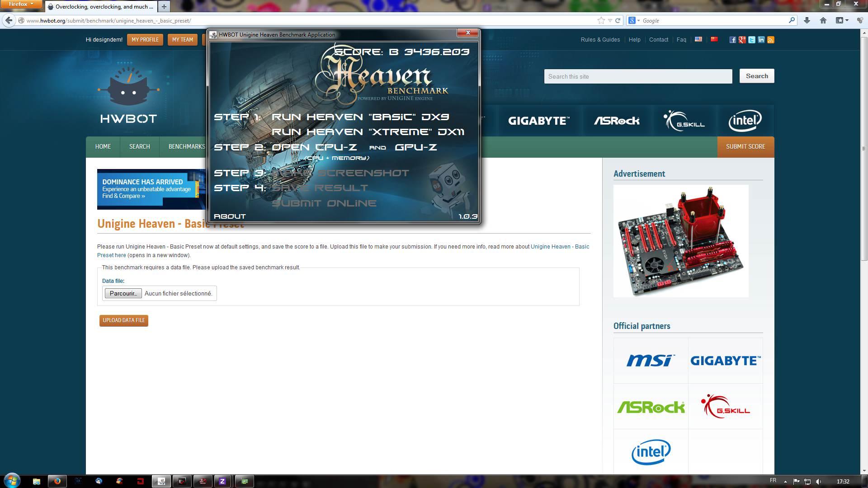868x488 pixels.
Task: Open the HOME navigation tab
Action: (x=103, y=146)
